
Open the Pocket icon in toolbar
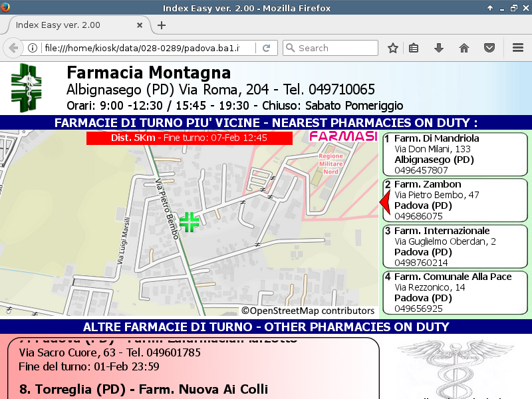click(x=489, y=48)
